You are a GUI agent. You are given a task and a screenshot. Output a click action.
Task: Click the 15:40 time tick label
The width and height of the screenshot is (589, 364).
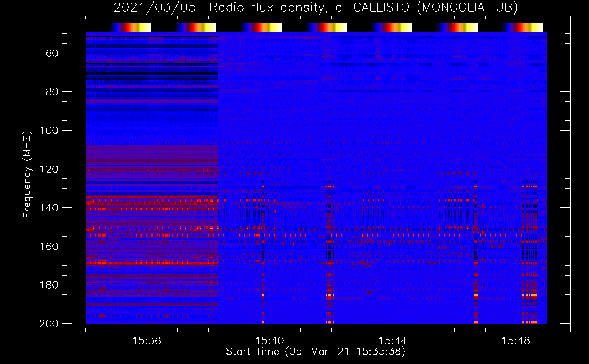click(270, 341)
